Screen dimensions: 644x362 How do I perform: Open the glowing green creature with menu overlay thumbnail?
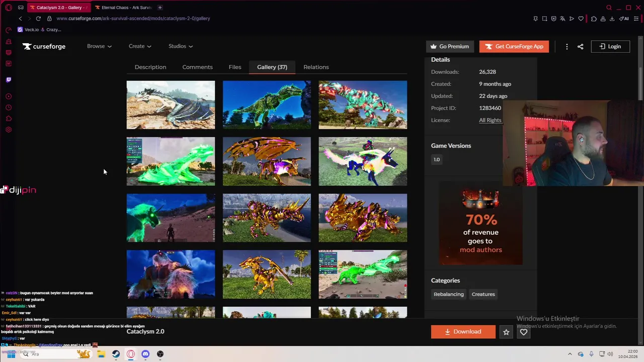coord(171,161)
